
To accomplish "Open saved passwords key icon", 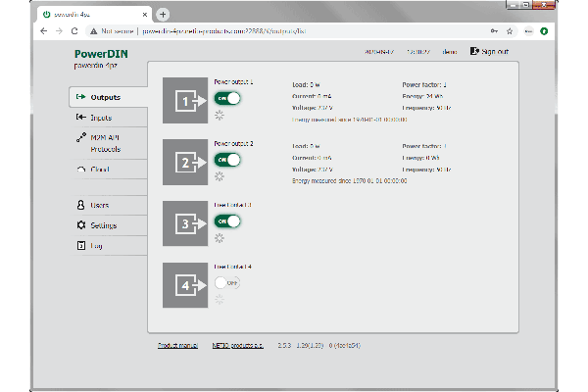I will tap(494, 31).
